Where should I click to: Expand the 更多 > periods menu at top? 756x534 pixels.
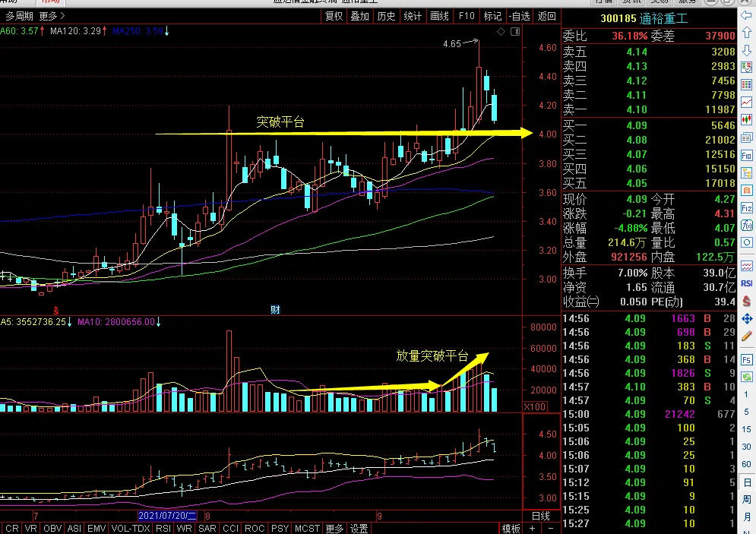(52, 17)
